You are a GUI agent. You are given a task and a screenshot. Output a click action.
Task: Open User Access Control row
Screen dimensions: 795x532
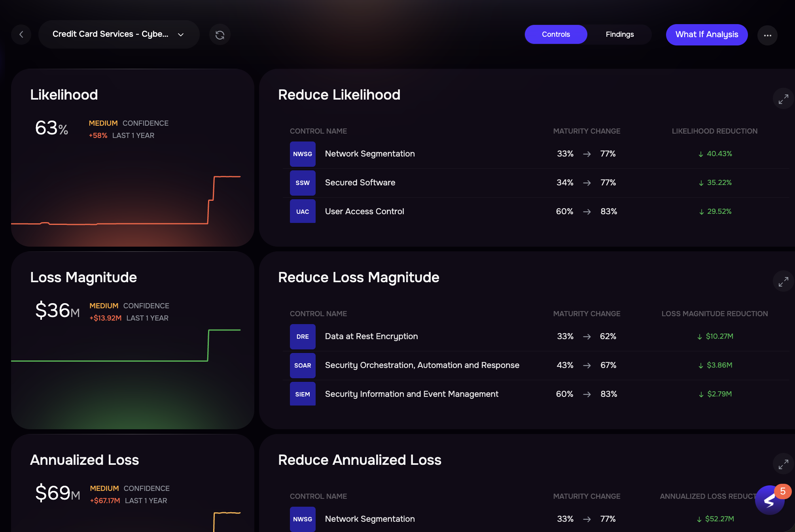tap(364, 211)
